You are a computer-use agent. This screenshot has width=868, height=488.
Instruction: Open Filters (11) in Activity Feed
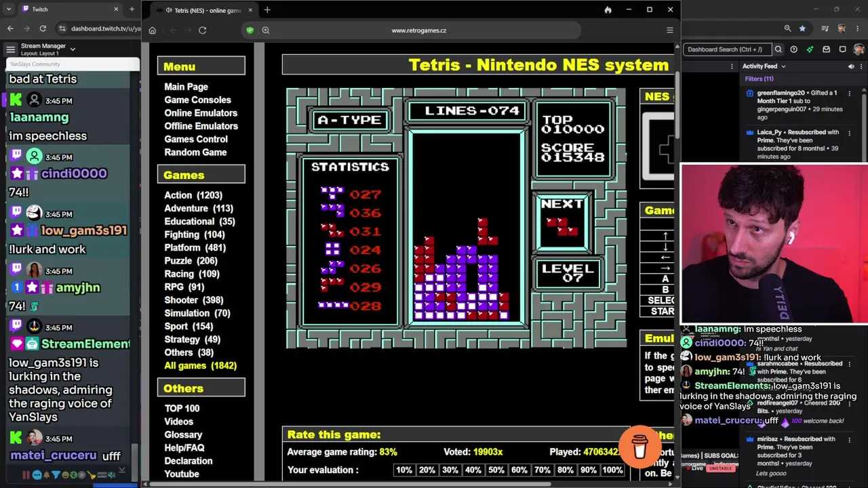pos(759,79)
